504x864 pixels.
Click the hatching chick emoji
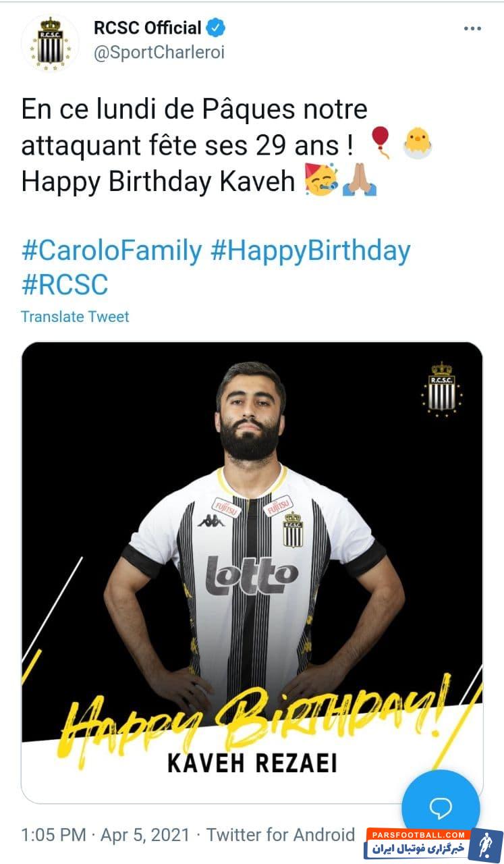tap(418, 142)
